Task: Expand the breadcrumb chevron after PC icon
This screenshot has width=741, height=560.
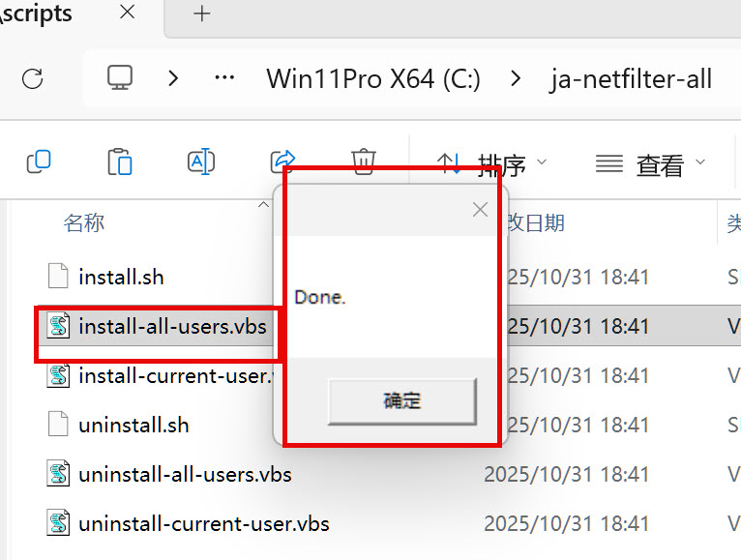Action: point(173,78)
